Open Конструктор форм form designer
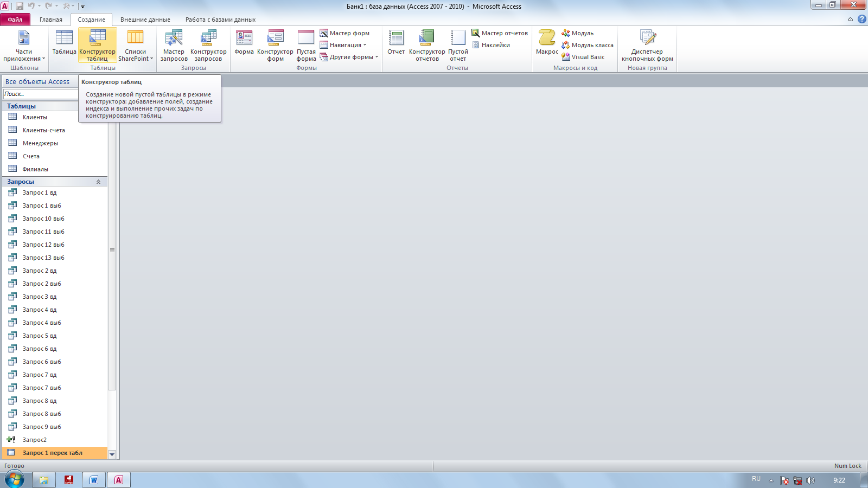The image size is (868, 488). coord(275,46)
